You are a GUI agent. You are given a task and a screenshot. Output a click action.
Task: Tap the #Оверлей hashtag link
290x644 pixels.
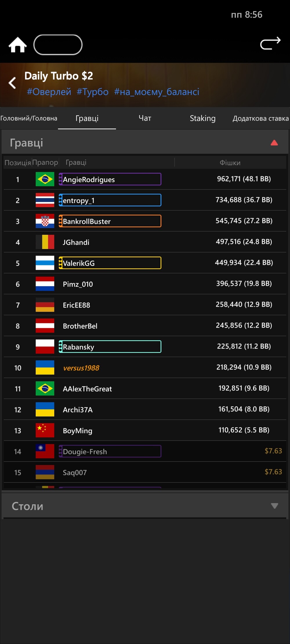click(x=49, y=92)
